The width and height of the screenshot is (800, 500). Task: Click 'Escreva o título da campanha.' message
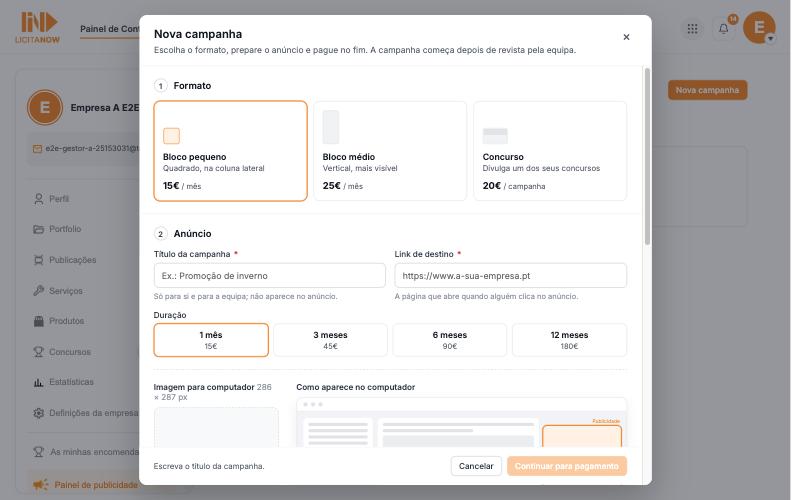pyautogui.click(x=209, y=466)
